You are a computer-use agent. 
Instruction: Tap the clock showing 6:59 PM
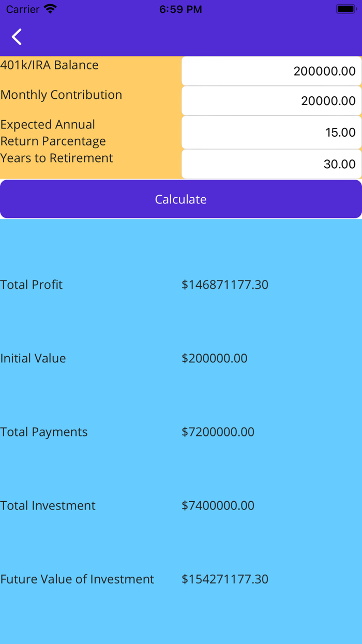tap(180, 9)
